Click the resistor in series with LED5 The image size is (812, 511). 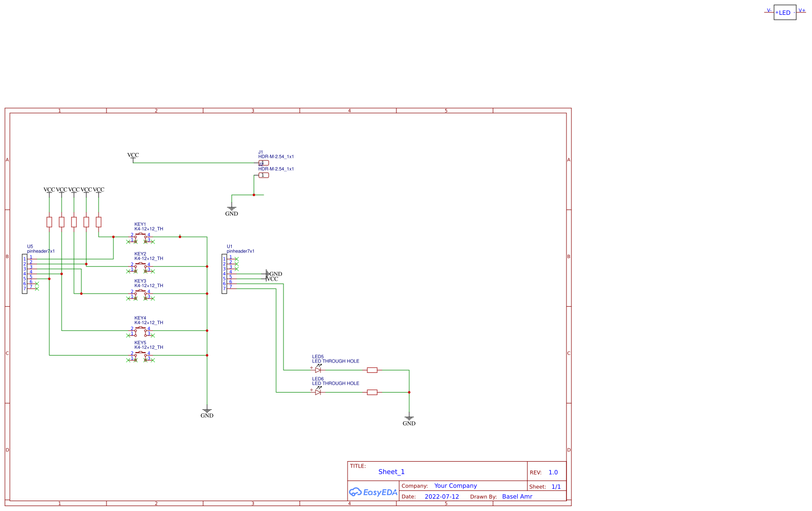tap(372, 370)
